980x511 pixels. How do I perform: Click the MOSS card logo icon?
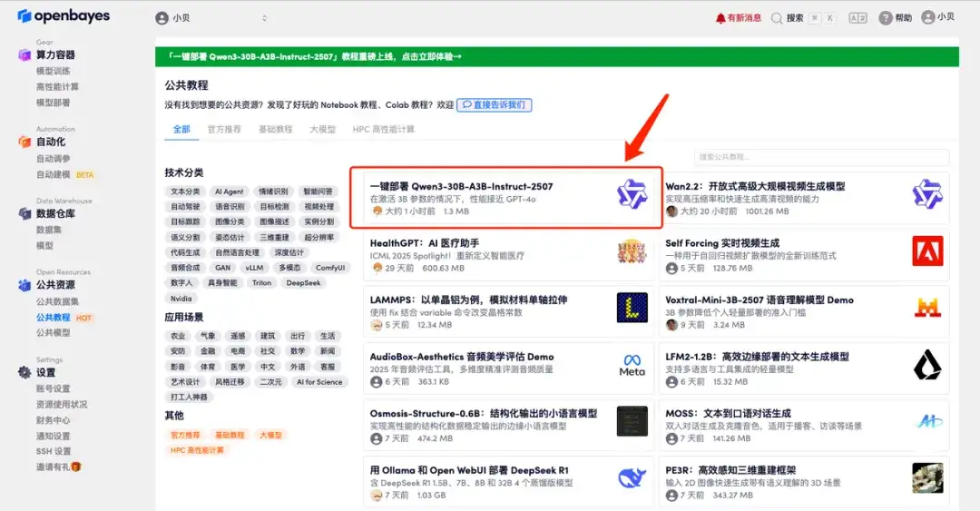pyautogui.click(x=929, y=421)
